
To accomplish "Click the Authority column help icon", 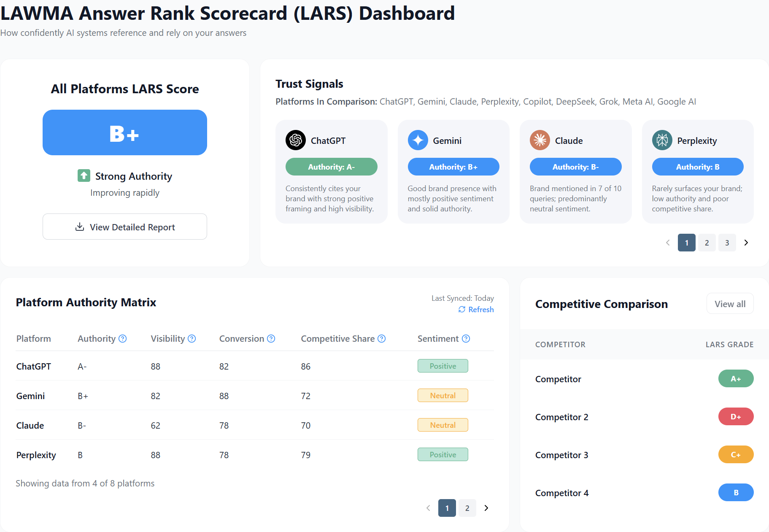I will pyautogui.click(x=123, y=339).
